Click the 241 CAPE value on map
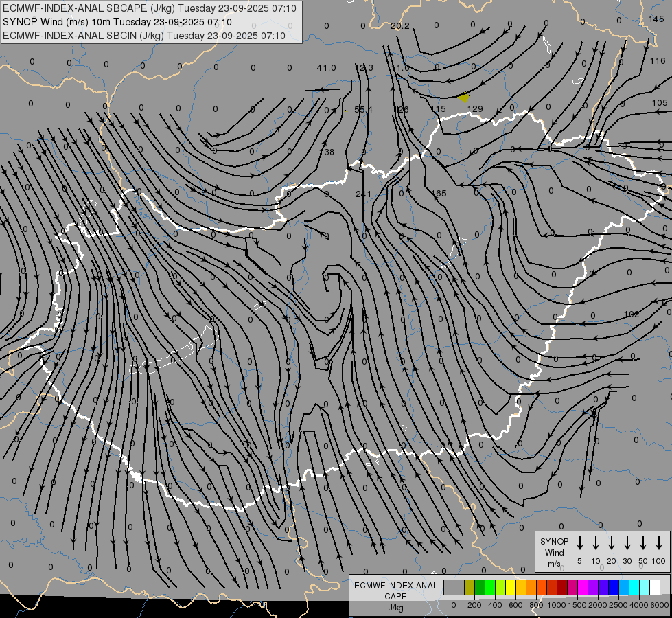The width and height of the screenshot is (672, 618). pyautogui.click(x=363, y=194)
